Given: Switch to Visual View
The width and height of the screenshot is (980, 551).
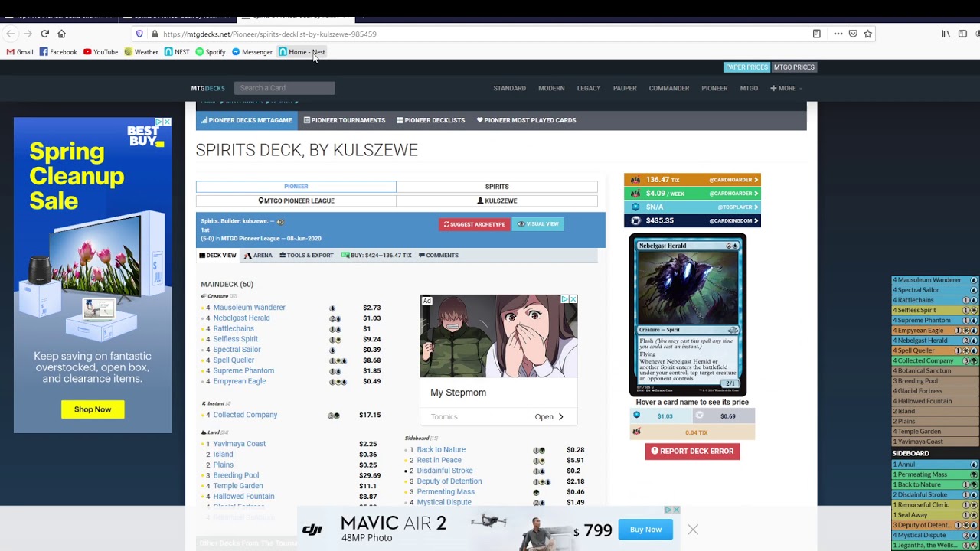Looking at the screenshot, I should pyautogui.click(x=538, y=224).
